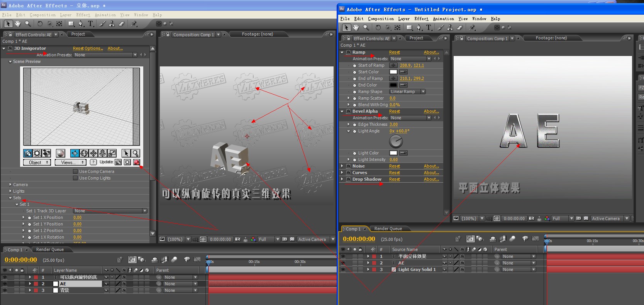Screen dimensions: 644x305
Task: Select the Pen tool in right window toolbar
Action: click(419, 27)
